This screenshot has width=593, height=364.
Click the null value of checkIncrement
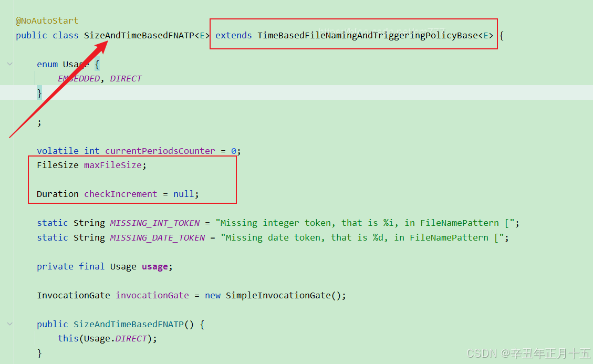pos(183,194)
